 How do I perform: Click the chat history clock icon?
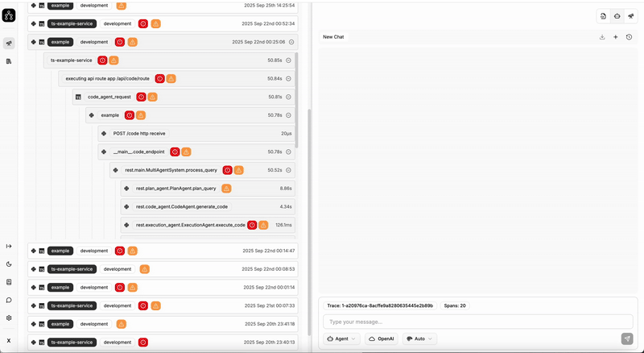click(629, 37)
